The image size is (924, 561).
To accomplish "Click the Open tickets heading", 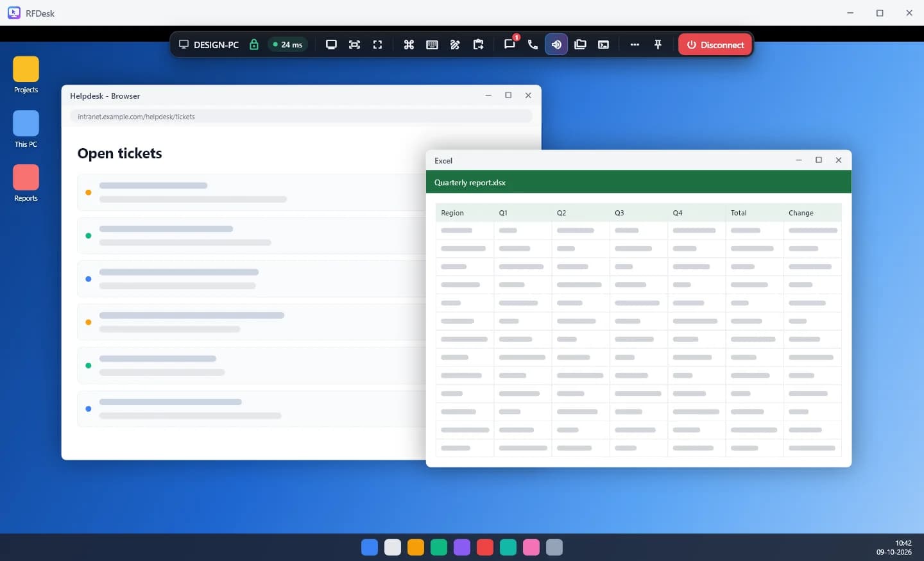I will coord(119,153).
